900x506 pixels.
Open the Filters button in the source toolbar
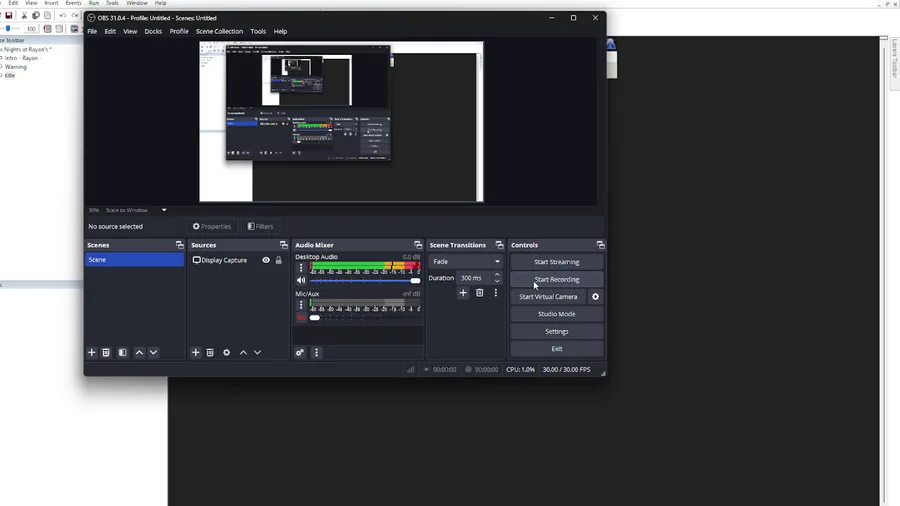click(x=261, y=226)
